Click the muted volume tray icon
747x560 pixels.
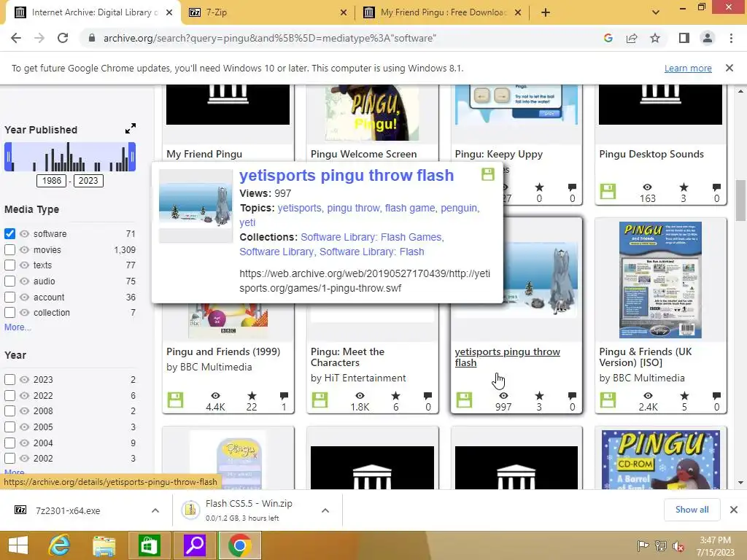coord(678,546)
